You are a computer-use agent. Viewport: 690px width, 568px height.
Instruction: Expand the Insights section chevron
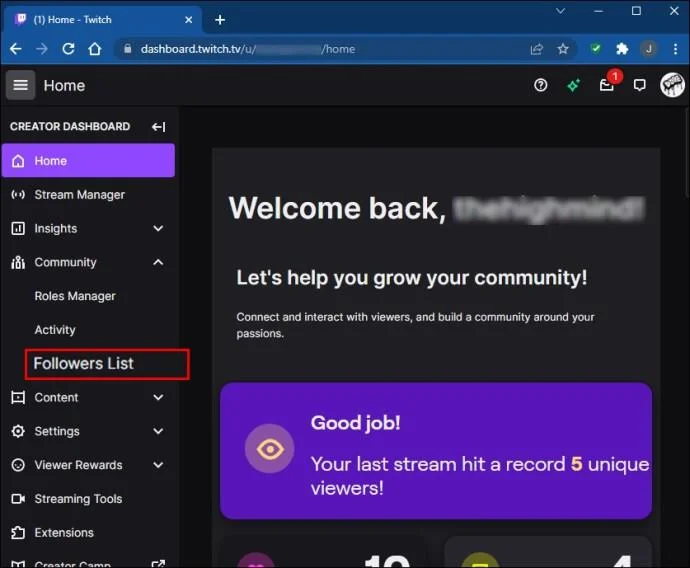[158, 228]
